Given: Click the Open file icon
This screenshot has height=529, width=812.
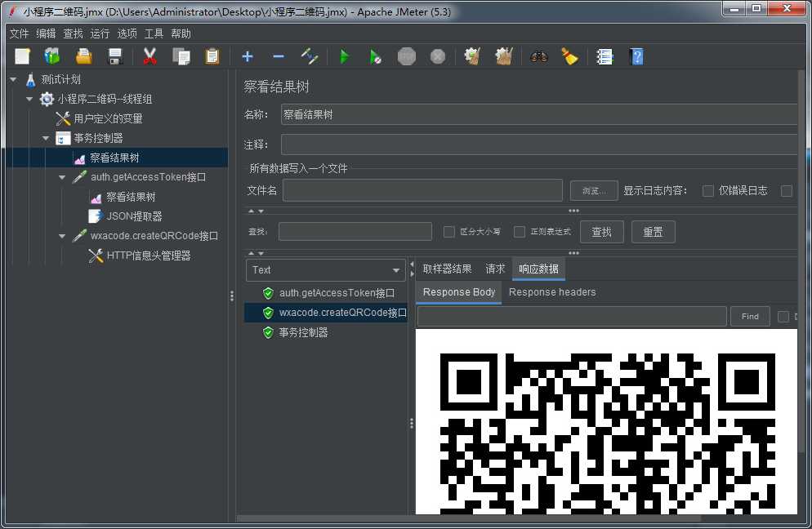Looking at the screenshot, I should 83,56.
